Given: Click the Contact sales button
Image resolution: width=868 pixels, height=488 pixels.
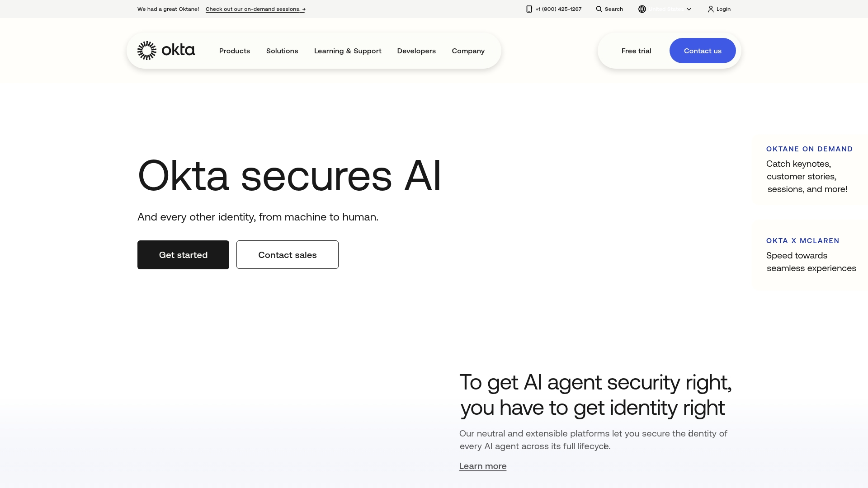Looking at the screenshot, I should [x=287, y=254].
